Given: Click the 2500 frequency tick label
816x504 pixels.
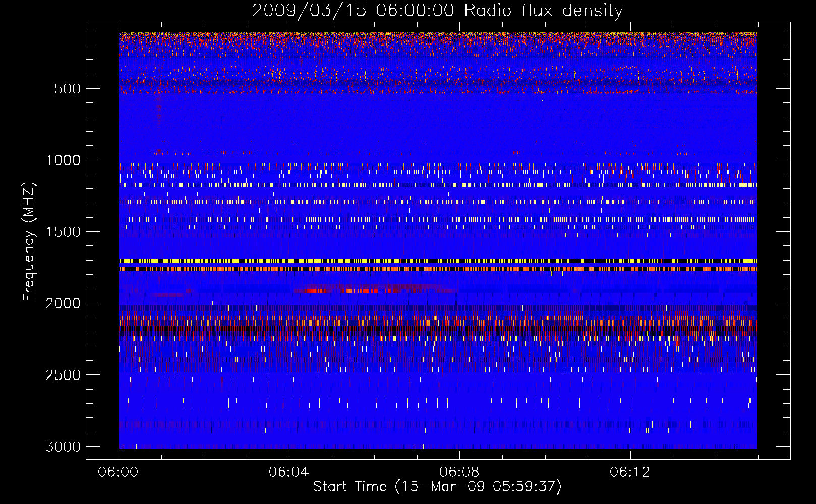Looking at the screenshot, I should coord(63,375).
